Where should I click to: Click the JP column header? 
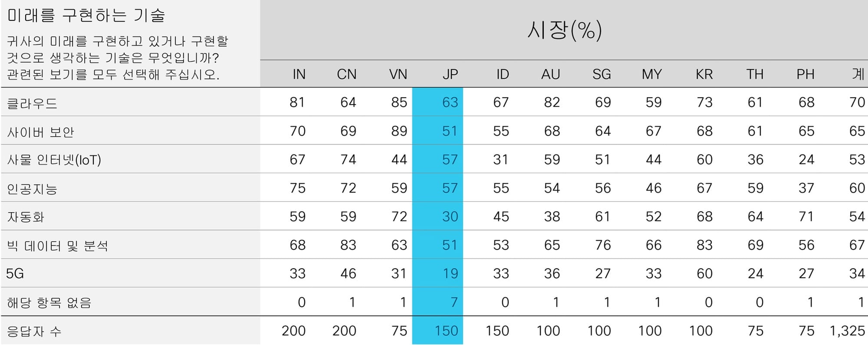(450, 74)
